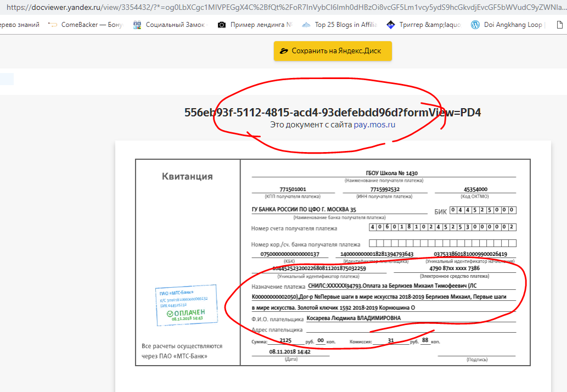Open the Социальный Замок bookmark
The image size is (567, 392).
coord(171,25)
